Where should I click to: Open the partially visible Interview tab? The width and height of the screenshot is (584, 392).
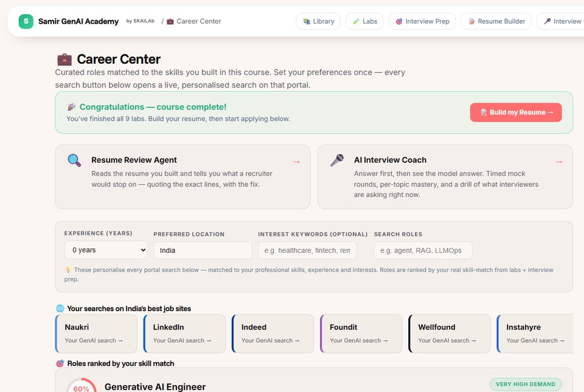tap(560, 21)
